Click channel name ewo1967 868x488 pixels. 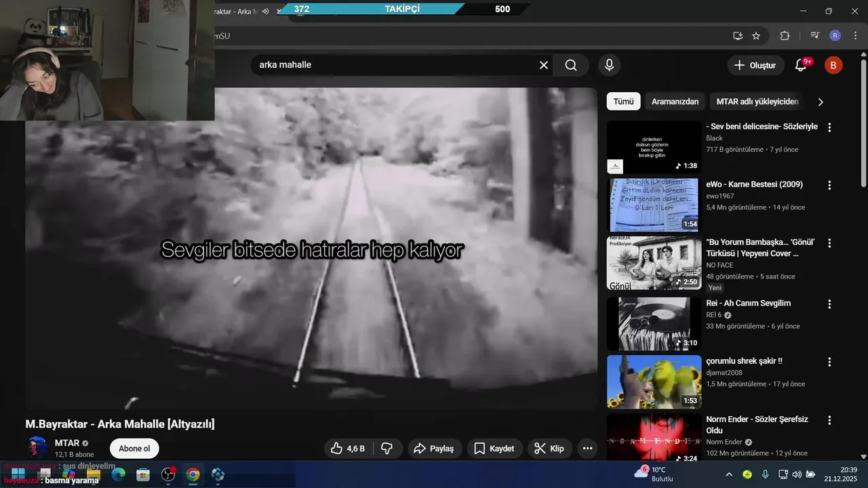pos(719,196)
